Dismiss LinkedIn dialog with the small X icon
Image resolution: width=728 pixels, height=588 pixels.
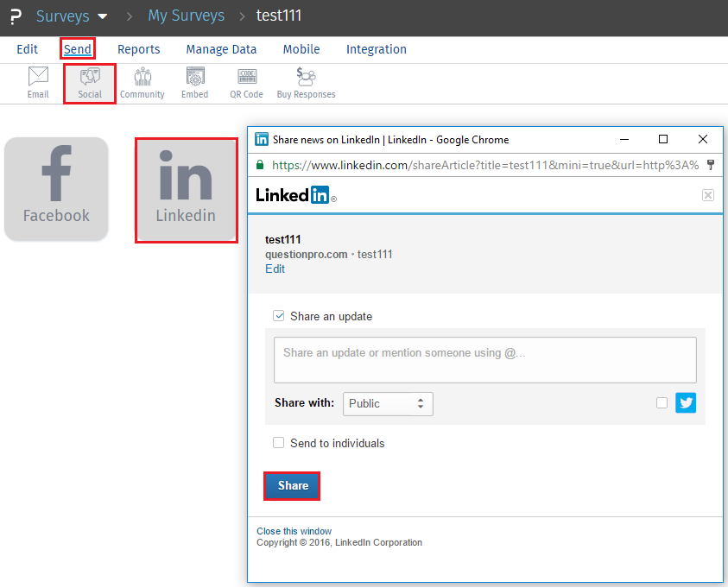coord(707,195)
